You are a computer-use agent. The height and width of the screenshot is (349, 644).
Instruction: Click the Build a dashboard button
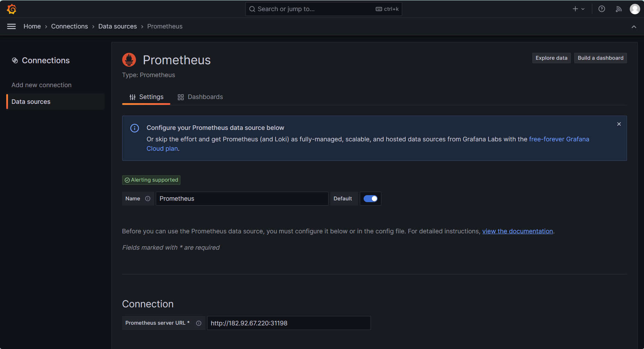point(600,58)
